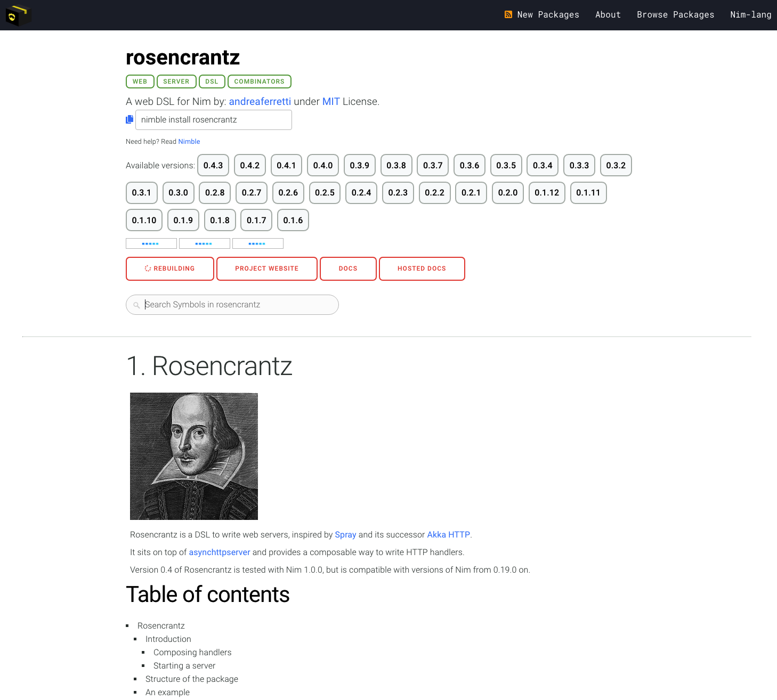Open the Akka HTTP link

coord(449,535)
